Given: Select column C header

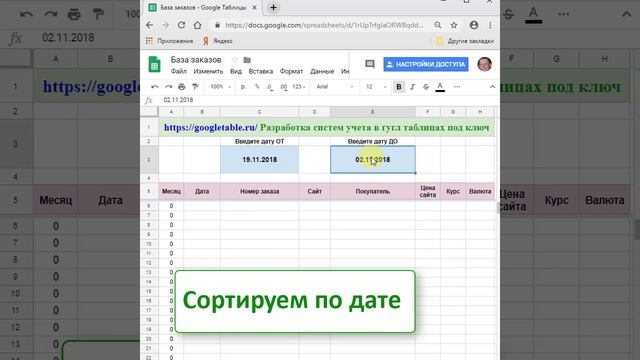Looking at the screenshot, I should [260, 111].
